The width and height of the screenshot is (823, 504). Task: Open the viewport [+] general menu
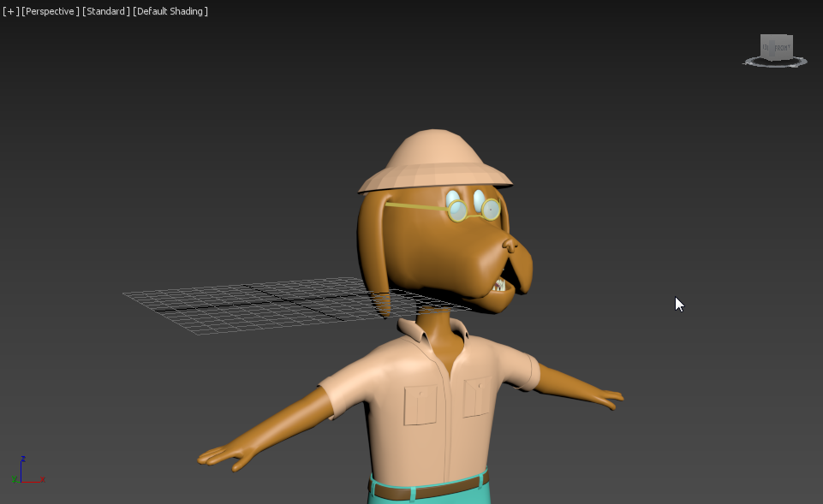click(x=10, y=11)
